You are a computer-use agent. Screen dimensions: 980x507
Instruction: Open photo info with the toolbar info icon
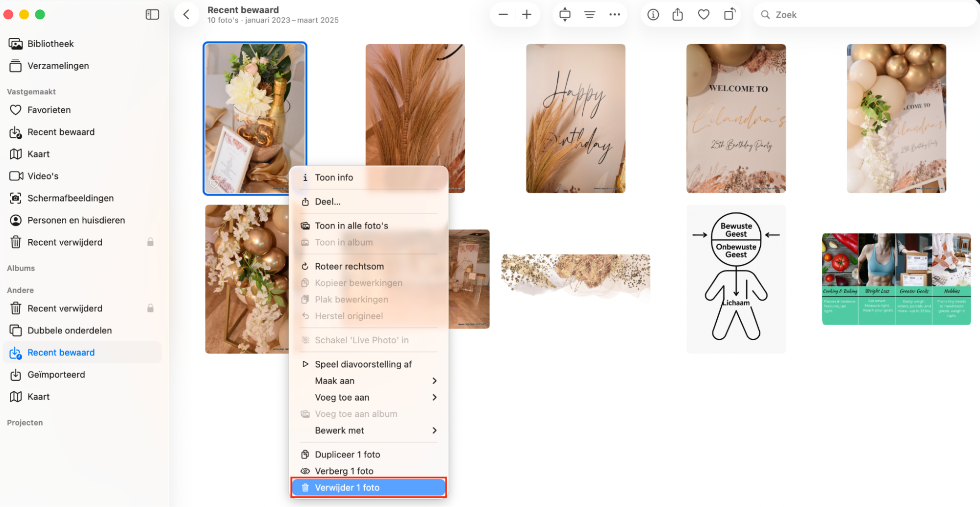point(653,14)
